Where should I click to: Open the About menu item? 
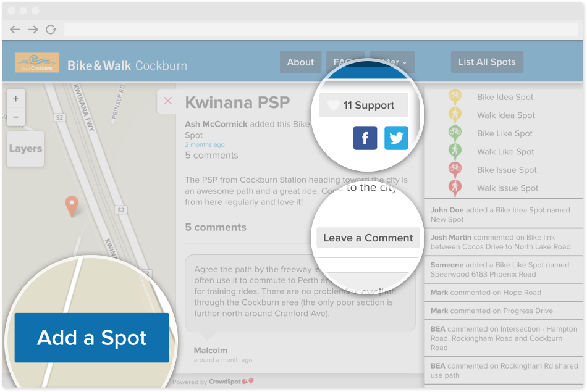(300, 62)
